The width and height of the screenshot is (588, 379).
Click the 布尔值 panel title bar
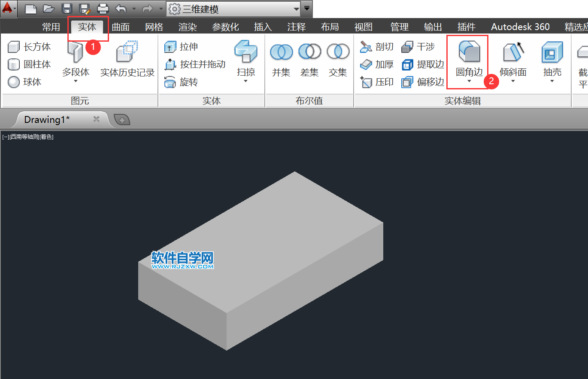pyautogui.click(x=309, y=101)
